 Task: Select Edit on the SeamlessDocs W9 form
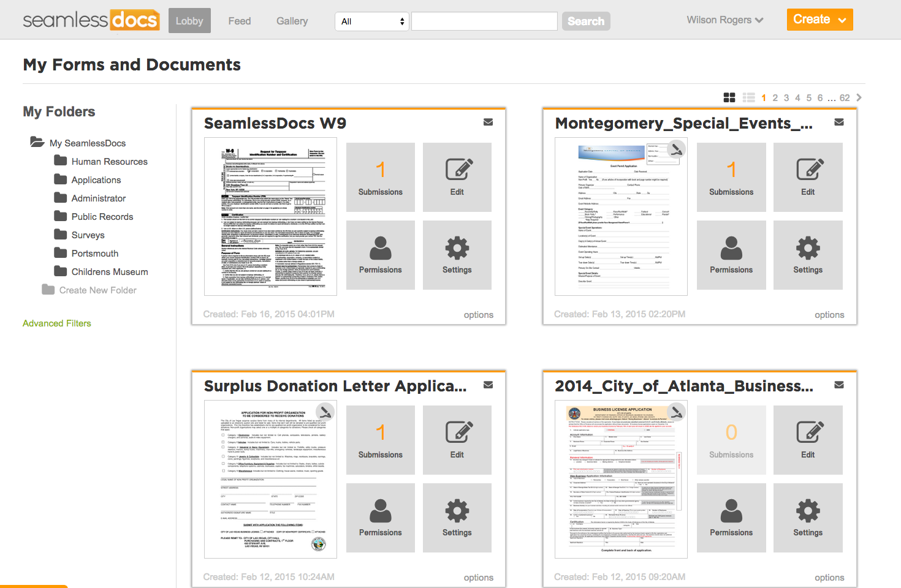(457, 177)
